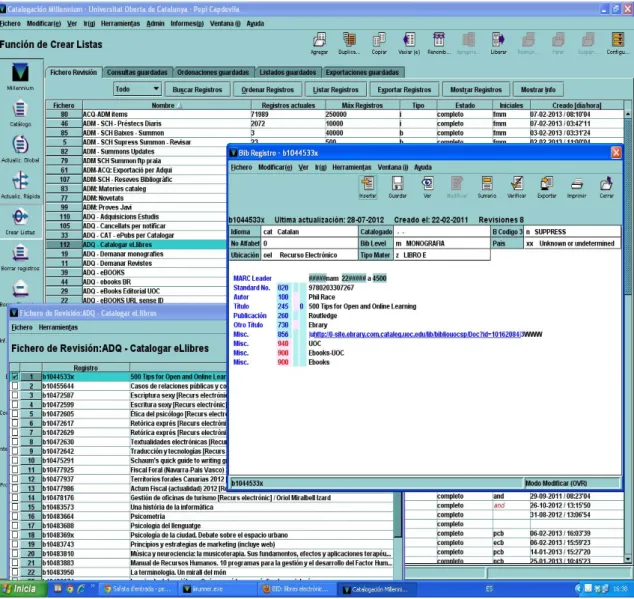Click the Idioma field value cat Catalan

point(309,232)
